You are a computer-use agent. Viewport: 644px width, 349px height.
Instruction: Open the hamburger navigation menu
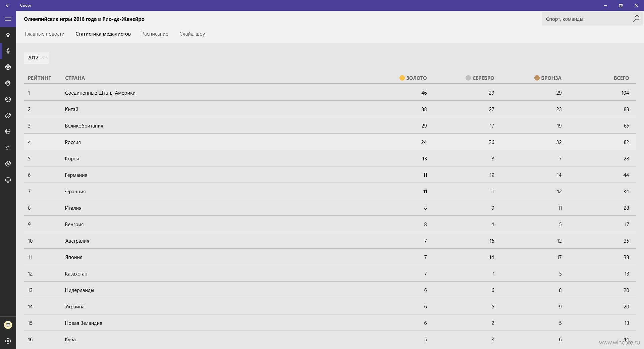click(x=8, y=19)
